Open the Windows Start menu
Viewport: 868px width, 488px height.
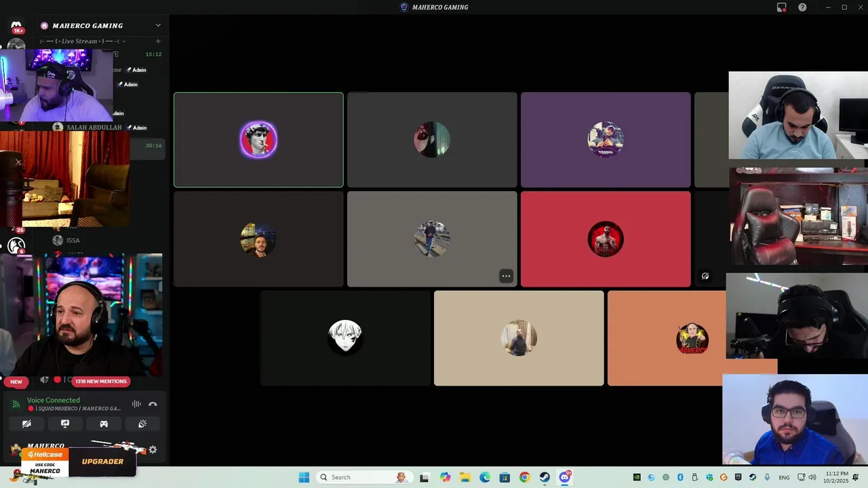304,477
